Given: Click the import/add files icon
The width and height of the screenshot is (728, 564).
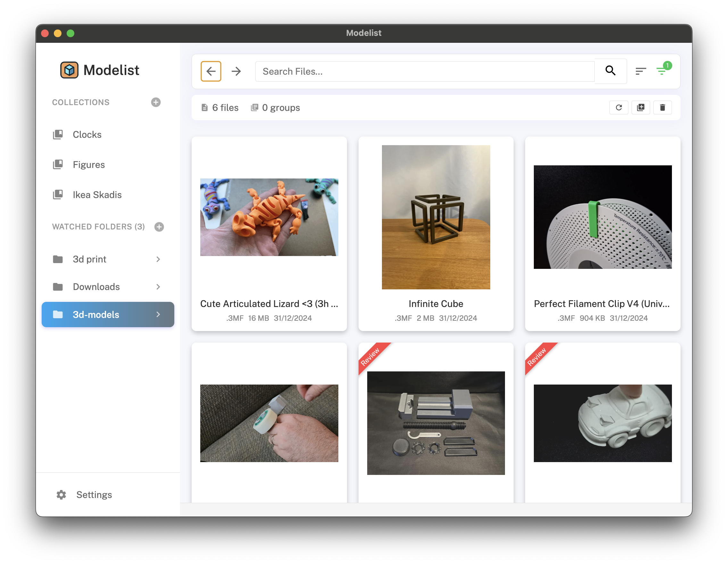Looking at the screenshot, I should point(641,107).
